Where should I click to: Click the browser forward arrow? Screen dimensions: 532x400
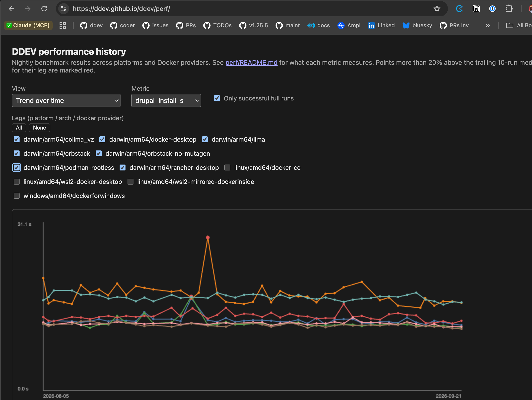[x=28, y=9]
